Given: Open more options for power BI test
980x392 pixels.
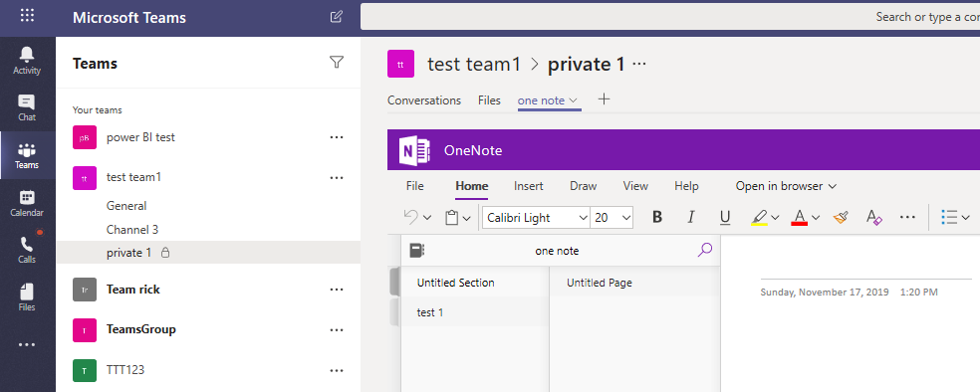Looking at the screenshot, I should [337, 137].
